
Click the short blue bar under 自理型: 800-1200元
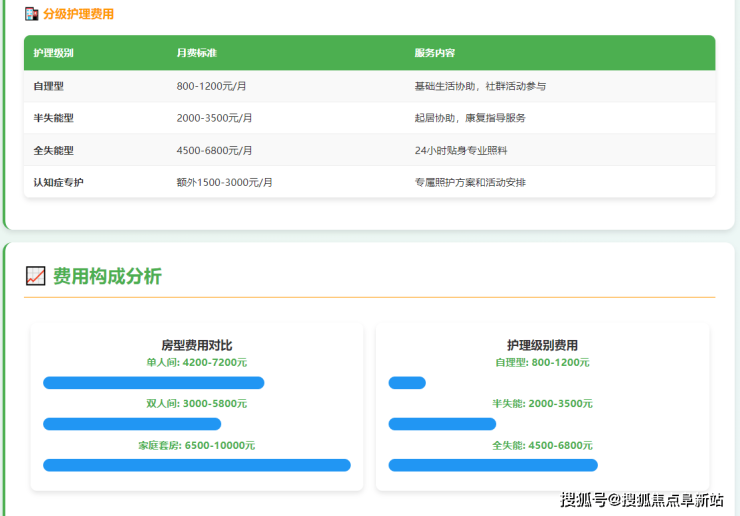[x=407, y=383]
